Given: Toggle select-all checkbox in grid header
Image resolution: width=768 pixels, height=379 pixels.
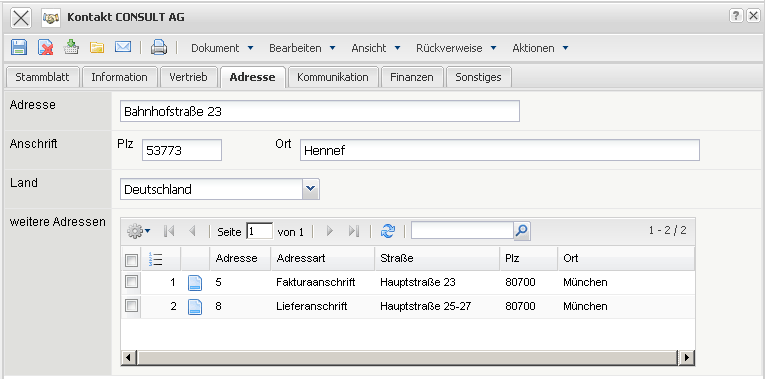Looking at the screenshot, I should coord(131,260).
